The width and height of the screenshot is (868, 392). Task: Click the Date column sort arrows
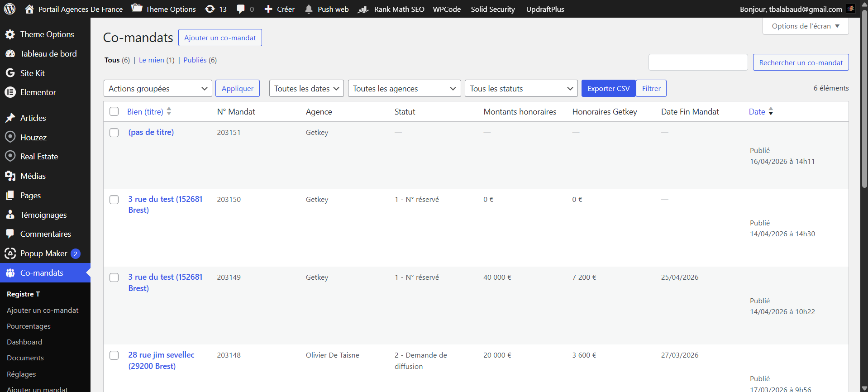(771, 111)
